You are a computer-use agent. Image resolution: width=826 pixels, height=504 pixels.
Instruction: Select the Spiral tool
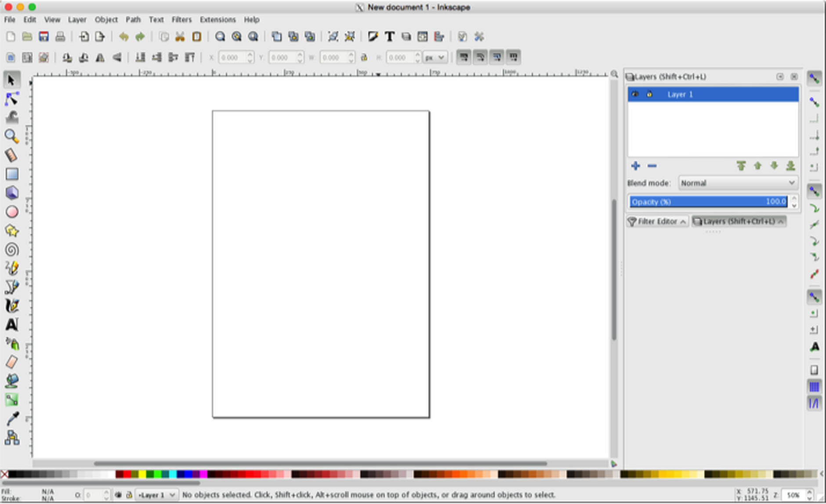12,250
